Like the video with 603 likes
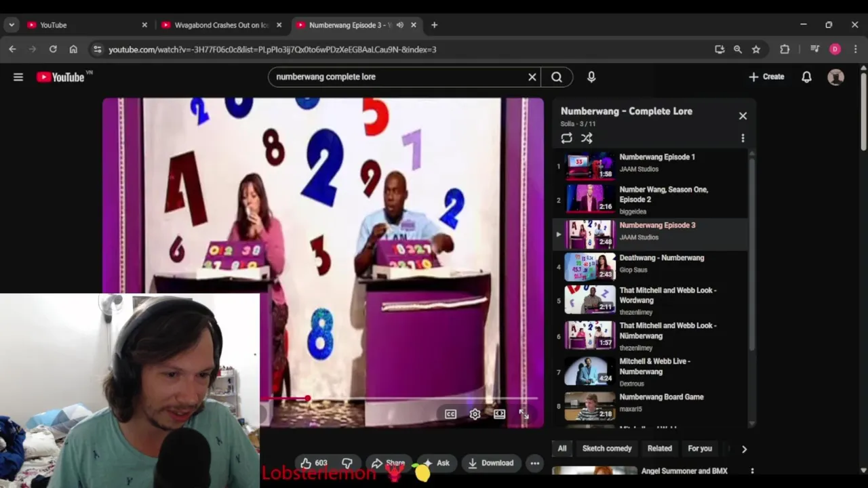This screenshot has height=488, width=868. click(x=313, y=463)
